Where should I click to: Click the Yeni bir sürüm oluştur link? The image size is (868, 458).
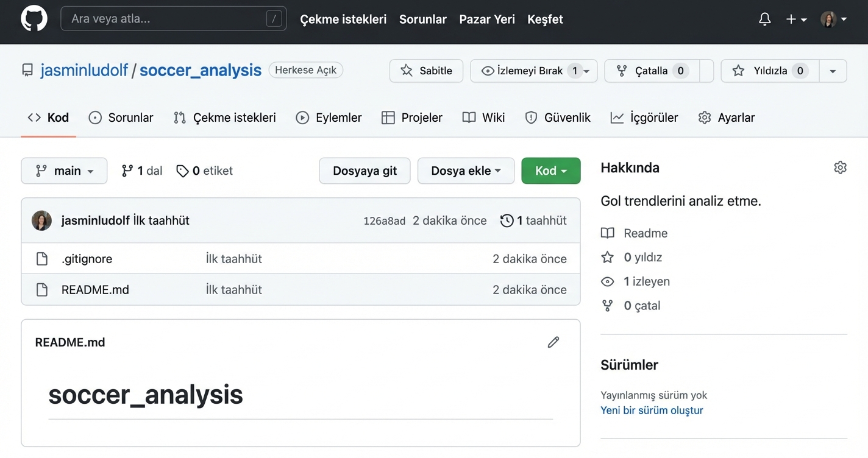coord(652,410)
